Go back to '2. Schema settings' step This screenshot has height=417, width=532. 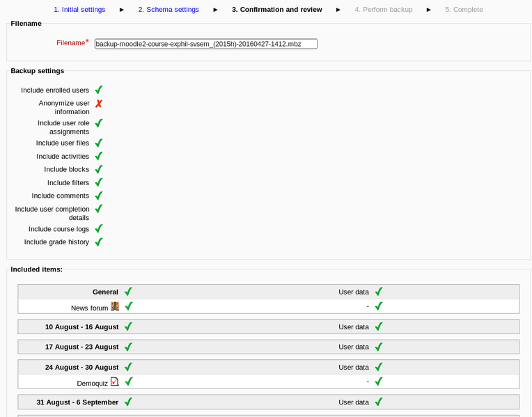[169, 10]
